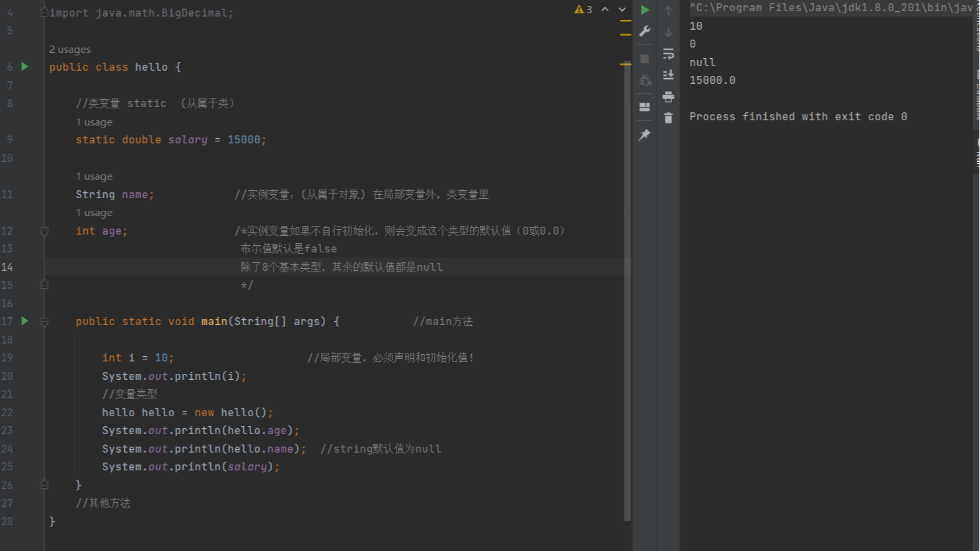Open '1 usage' hint above int age
Viewport: 980px width, 551px height.
coord(94,213)
